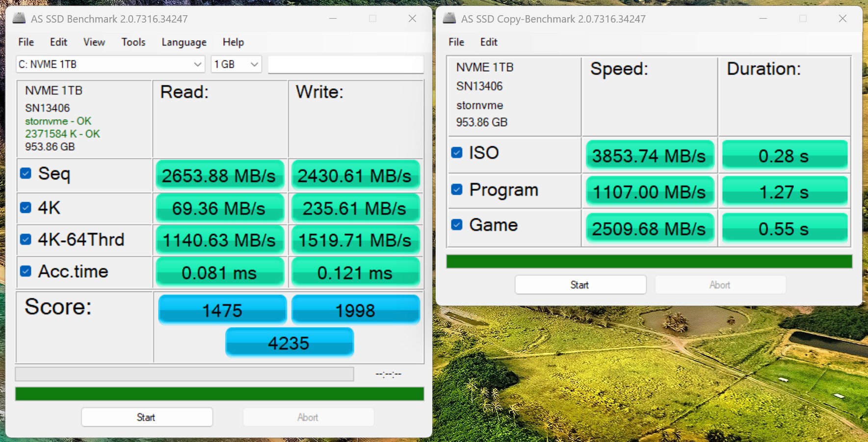Disable the 4K-64Thrd test checkbox
The image size is (868, 442).
coord(26,239)
